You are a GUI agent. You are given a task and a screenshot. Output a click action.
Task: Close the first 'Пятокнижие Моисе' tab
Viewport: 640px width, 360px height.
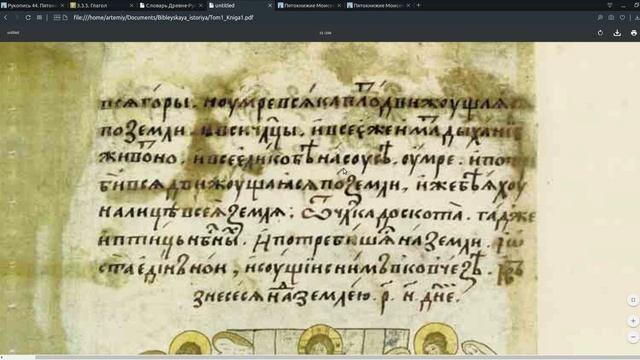pyautogui.click(x=339, y=5)
